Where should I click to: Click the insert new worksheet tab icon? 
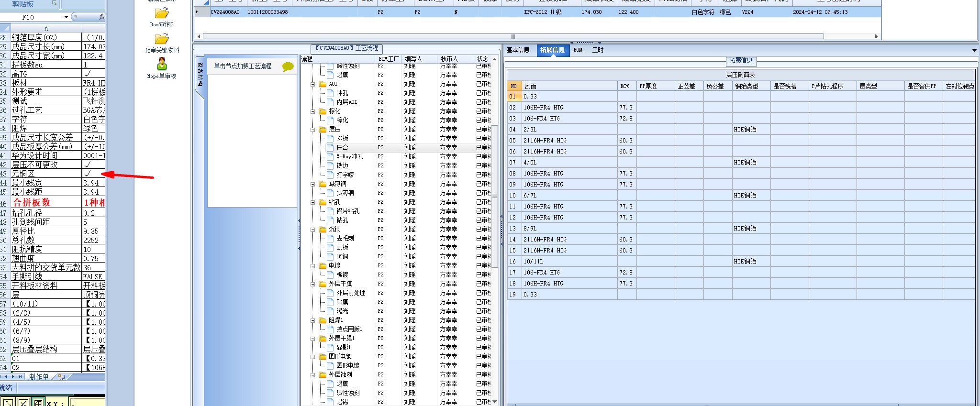(61, 377)
